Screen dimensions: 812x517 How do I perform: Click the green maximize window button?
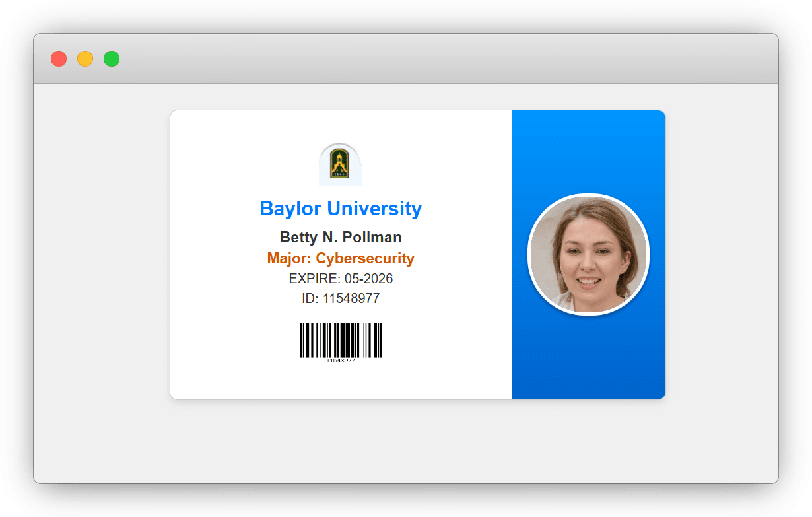tap(112, 59)
